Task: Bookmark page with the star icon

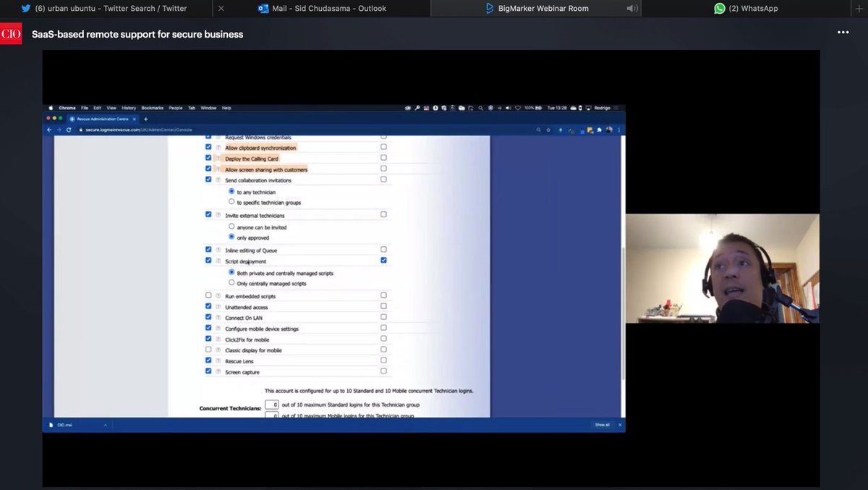Action: click(x=550, y=130)
